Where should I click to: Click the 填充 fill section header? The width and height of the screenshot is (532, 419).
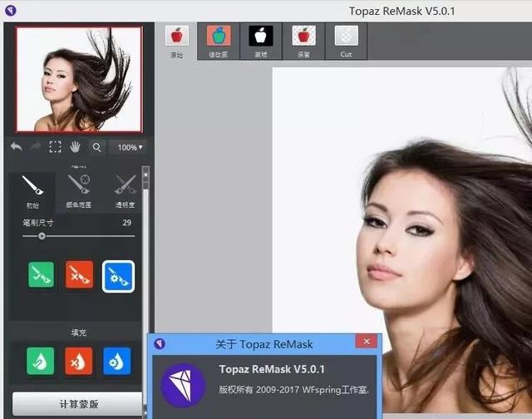tap(78, 333)
